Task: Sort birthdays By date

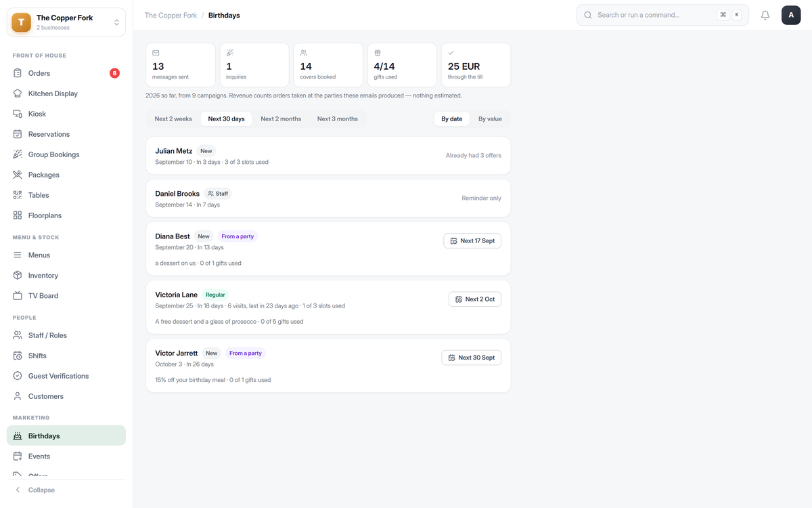Action: click(x=452, y=119)
